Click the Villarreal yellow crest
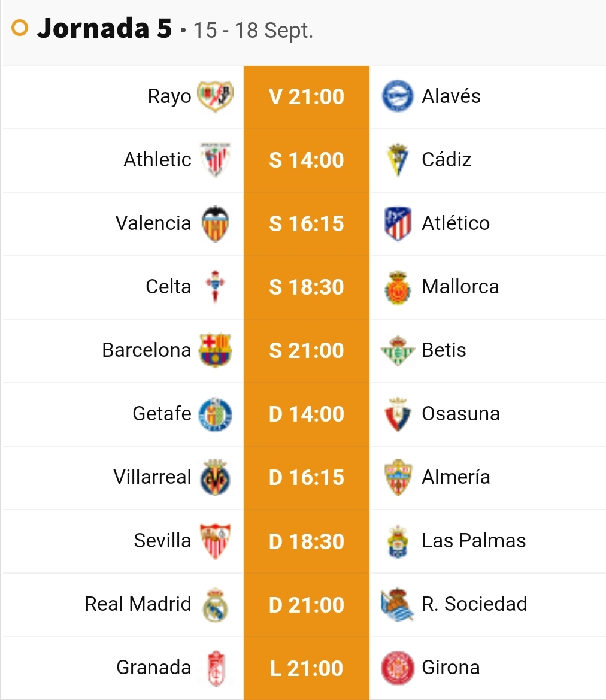This screenshot has height=700, width=606. point(215,477)
